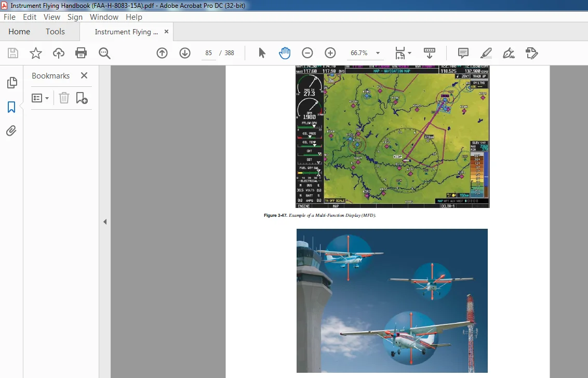Collapse the navigation pane arrow
Image resolution: width=588 pixels, height=378 pixels.
point(105,222)
